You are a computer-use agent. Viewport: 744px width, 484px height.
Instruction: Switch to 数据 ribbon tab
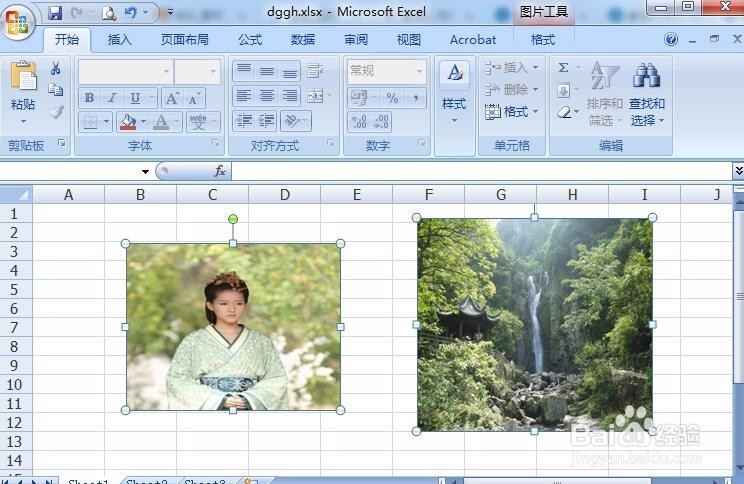[x=303, y=40]
